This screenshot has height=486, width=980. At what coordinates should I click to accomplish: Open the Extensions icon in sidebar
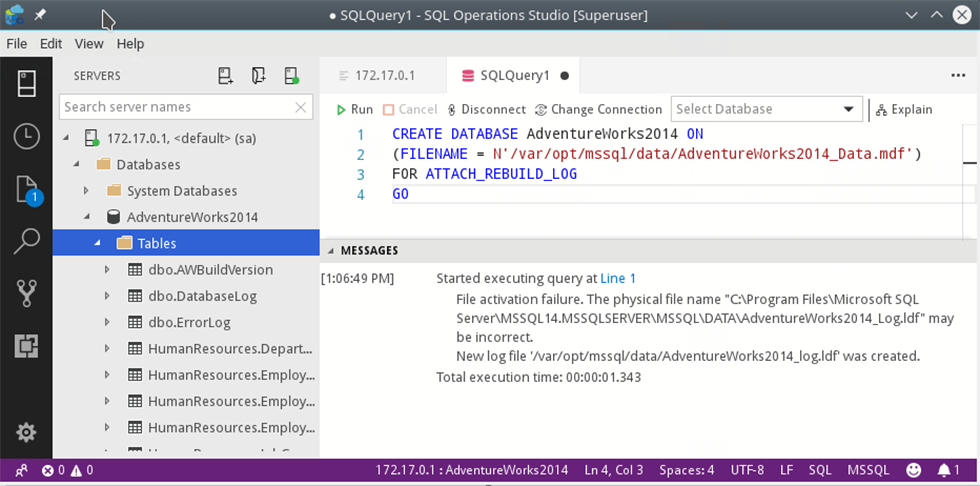26,346
